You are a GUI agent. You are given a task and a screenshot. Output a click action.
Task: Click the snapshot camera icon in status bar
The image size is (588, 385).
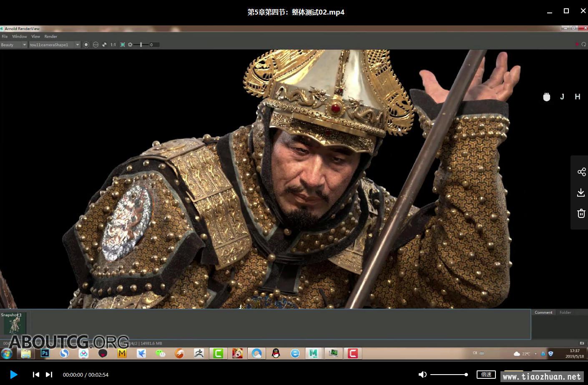click(x=582, y=343)
